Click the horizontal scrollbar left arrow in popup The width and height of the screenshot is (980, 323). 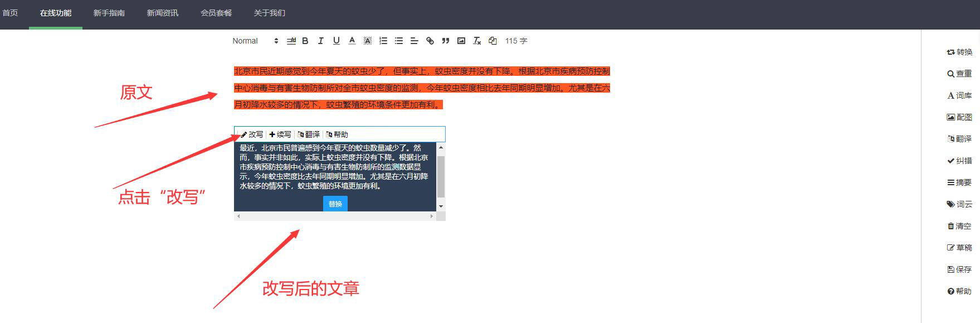(x=238, y=216)
